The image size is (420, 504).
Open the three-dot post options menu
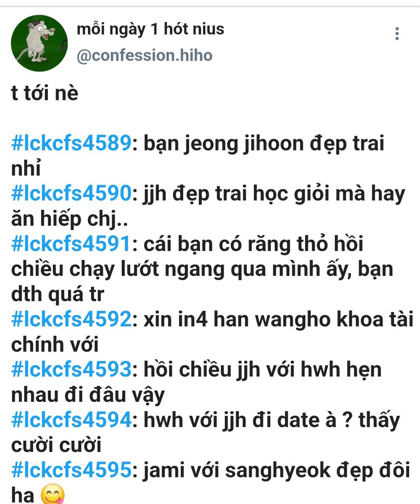click(x=397, y=34)
